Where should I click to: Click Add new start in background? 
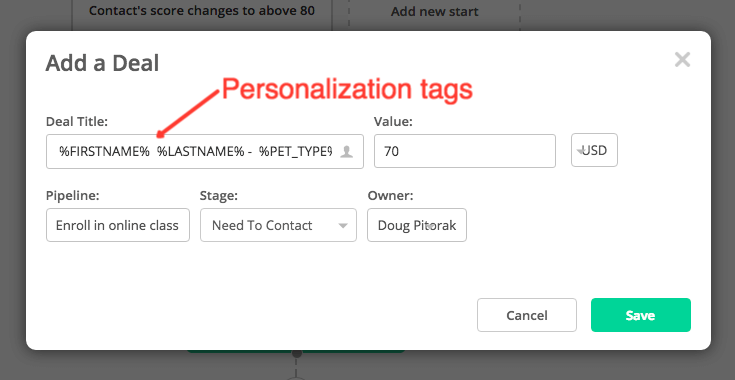[435, 12]
